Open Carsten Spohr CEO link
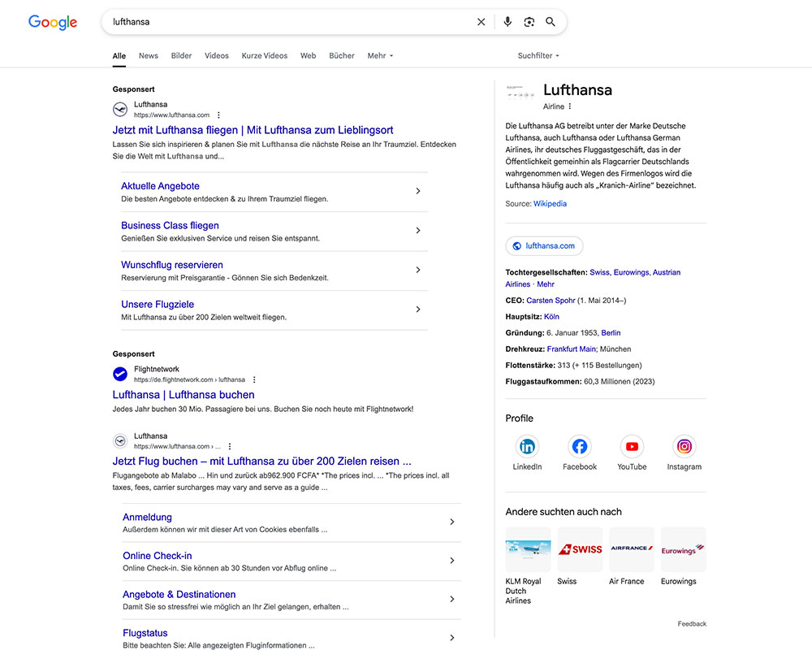Image resolution: width=812 pixels, height=659 pixels. tap(551, 301)
